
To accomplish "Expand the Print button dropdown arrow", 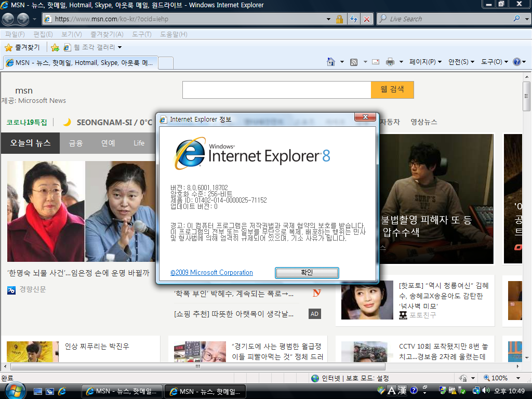I will [401, 62].
